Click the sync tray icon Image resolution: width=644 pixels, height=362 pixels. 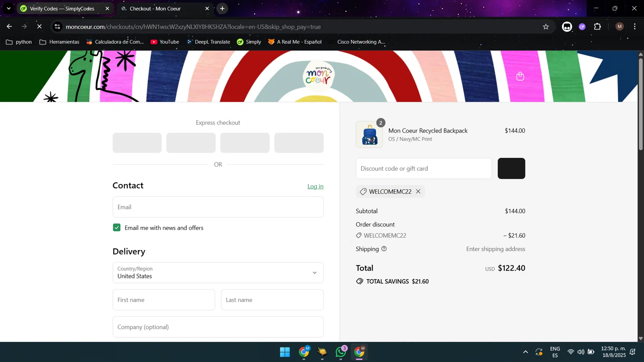coord(539,352)
